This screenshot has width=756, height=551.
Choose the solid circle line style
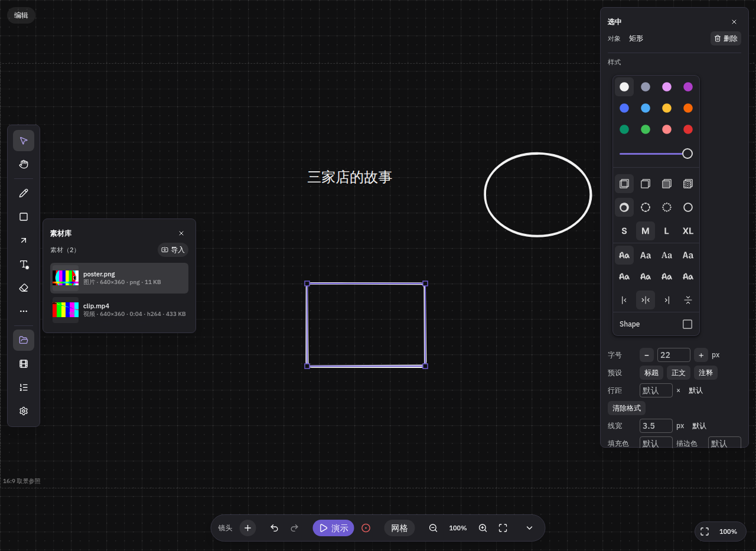pyautogui.click(x=688, y=207)
